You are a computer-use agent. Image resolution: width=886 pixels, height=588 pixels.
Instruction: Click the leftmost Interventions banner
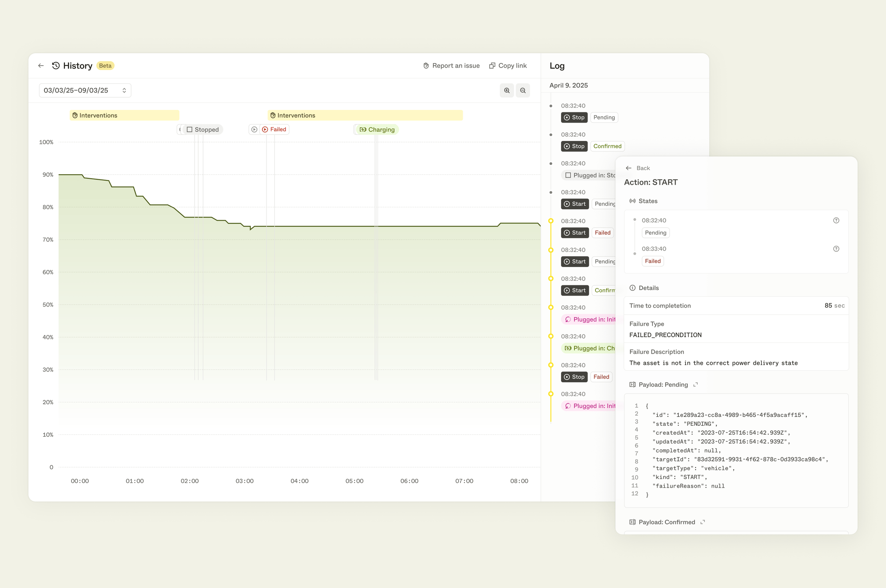pos(124,115)
